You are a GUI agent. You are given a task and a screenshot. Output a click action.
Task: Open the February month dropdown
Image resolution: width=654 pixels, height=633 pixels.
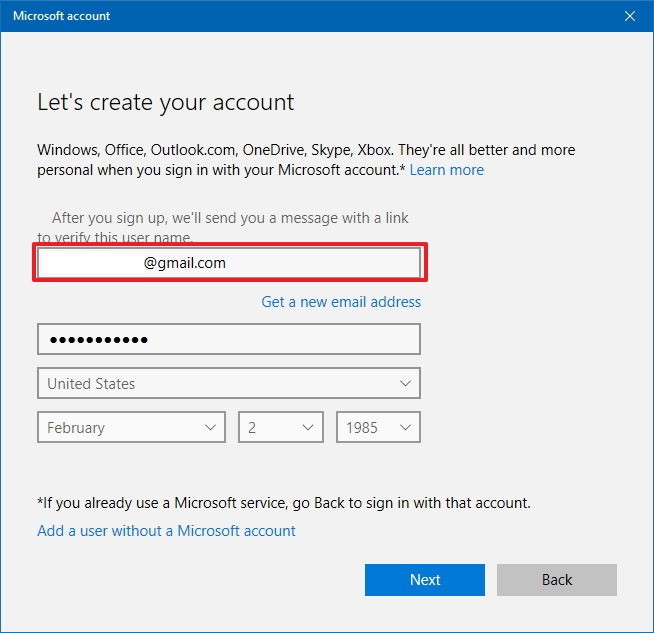131,427
